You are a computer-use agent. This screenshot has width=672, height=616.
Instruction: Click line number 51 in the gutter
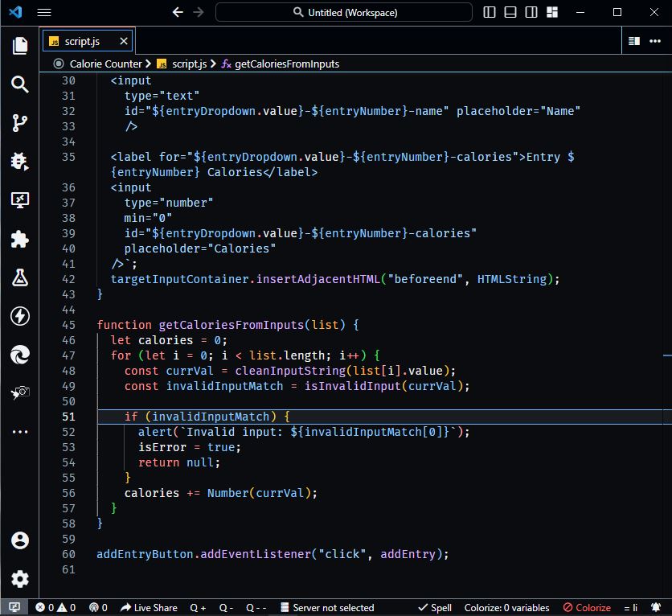pos(68,417)
